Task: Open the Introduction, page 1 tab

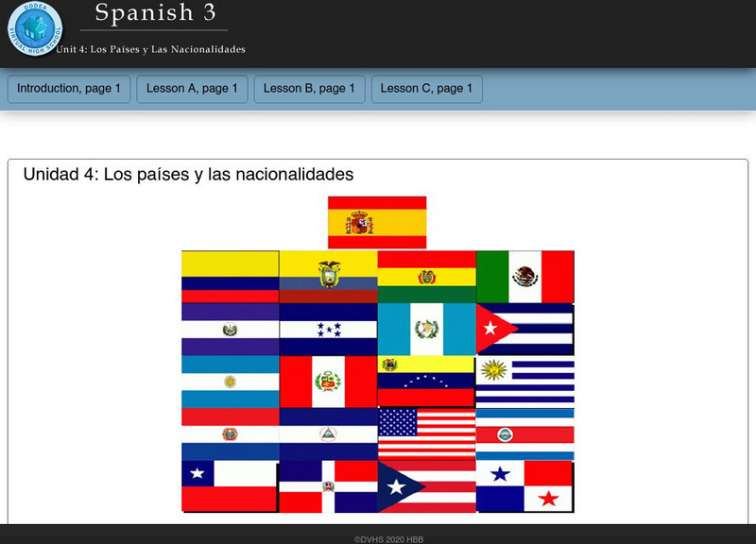Action: [68, 89]
